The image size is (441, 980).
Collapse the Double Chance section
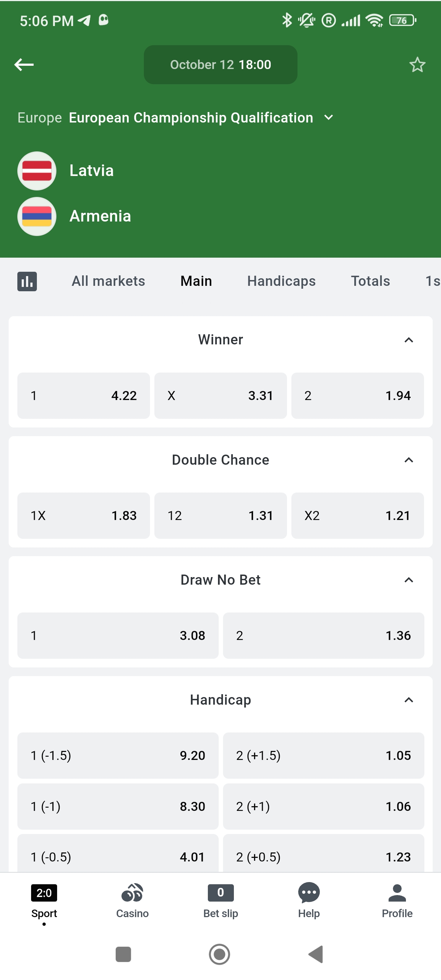click(409, 460)
